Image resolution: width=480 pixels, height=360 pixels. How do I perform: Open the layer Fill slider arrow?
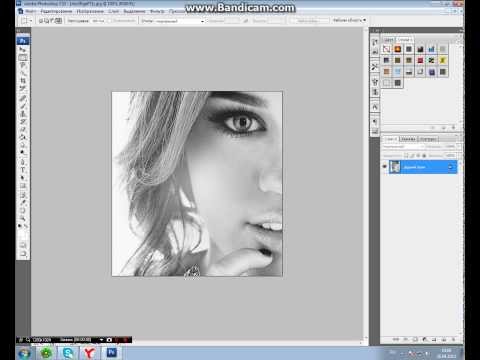pyautogui.click(x=459, y=155)
